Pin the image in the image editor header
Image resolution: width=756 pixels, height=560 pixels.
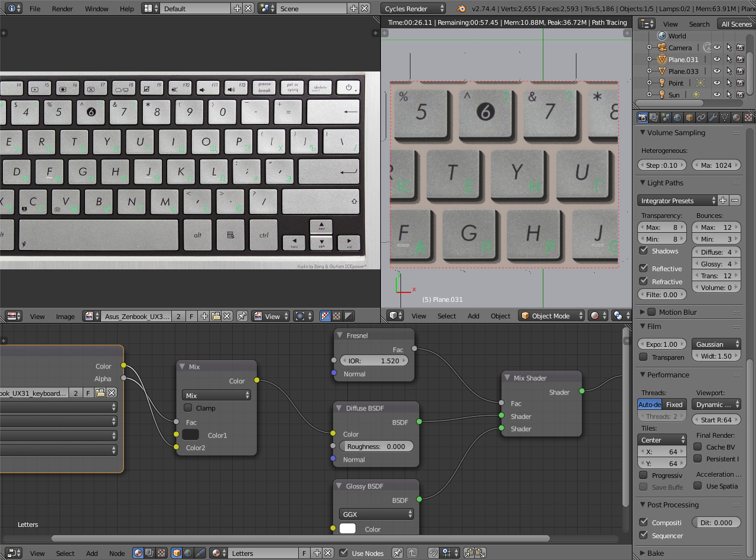click(242, 316)
